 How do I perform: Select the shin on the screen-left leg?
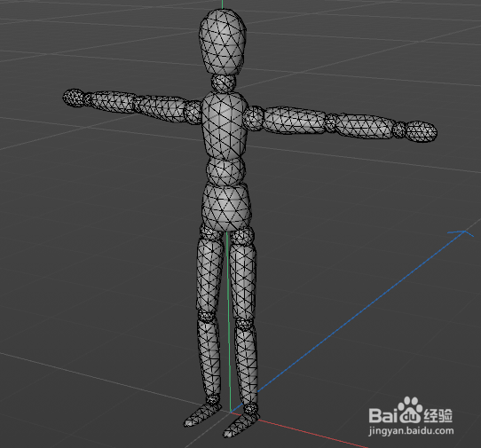point(209,358)
